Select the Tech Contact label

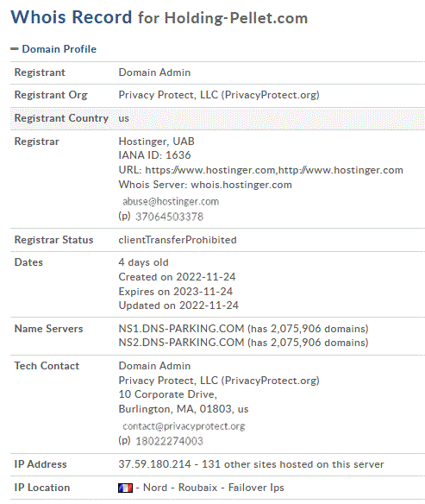[47, 366]
